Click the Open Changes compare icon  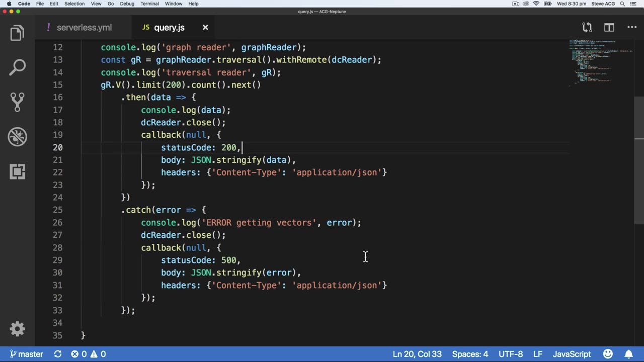587,28
